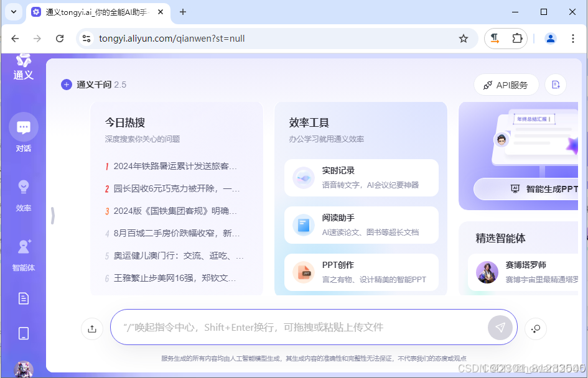Open the extensions puzzle icon

[x=517, y=38]
